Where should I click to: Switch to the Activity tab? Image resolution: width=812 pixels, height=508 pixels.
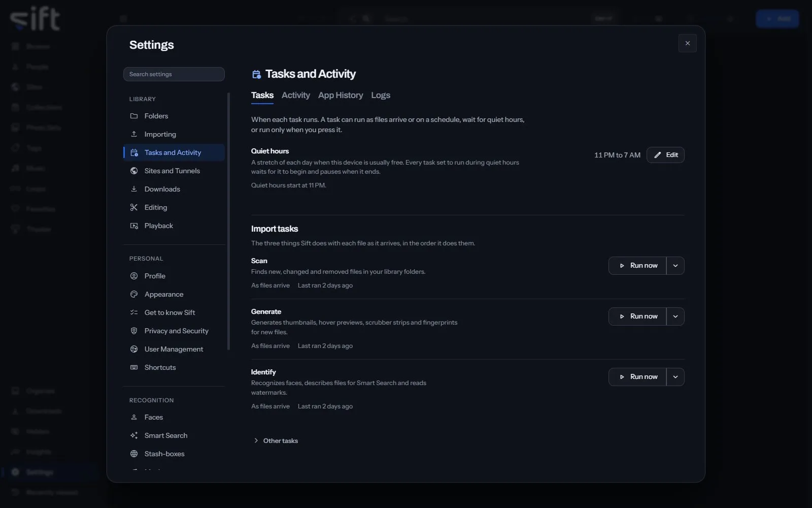(296, 96)
